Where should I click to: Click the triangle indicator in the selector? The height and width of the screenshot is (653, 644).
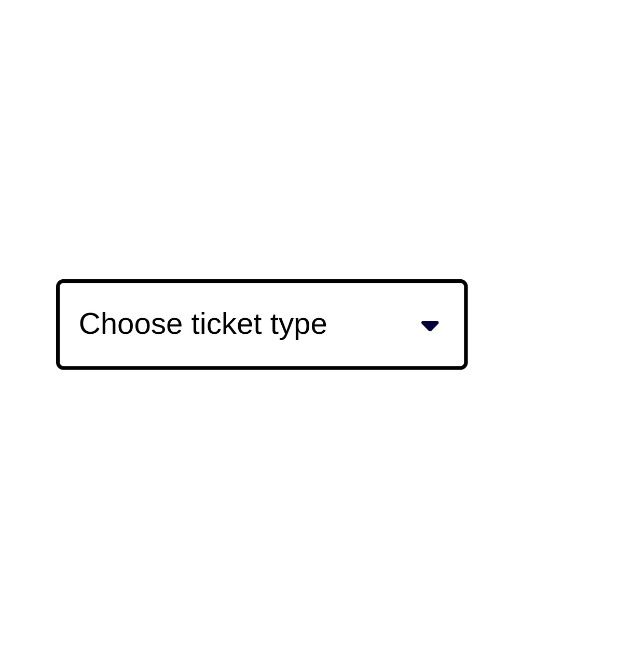[x=430, y=325]
